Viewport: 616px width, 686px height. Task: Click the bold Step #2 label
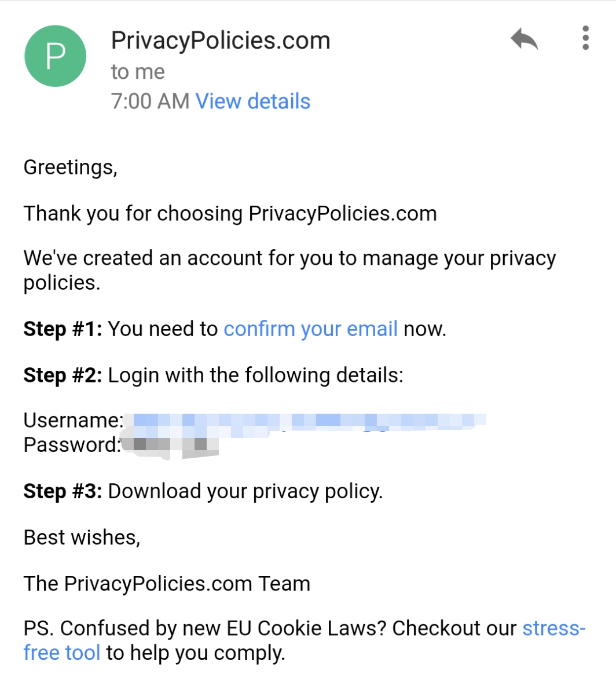63,375
